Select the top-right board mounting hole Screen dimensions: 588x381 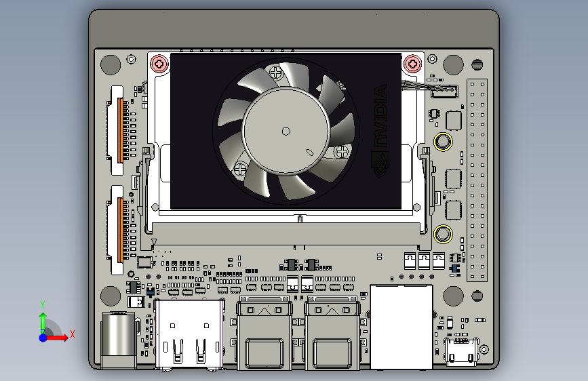click(x=453, y=64)
